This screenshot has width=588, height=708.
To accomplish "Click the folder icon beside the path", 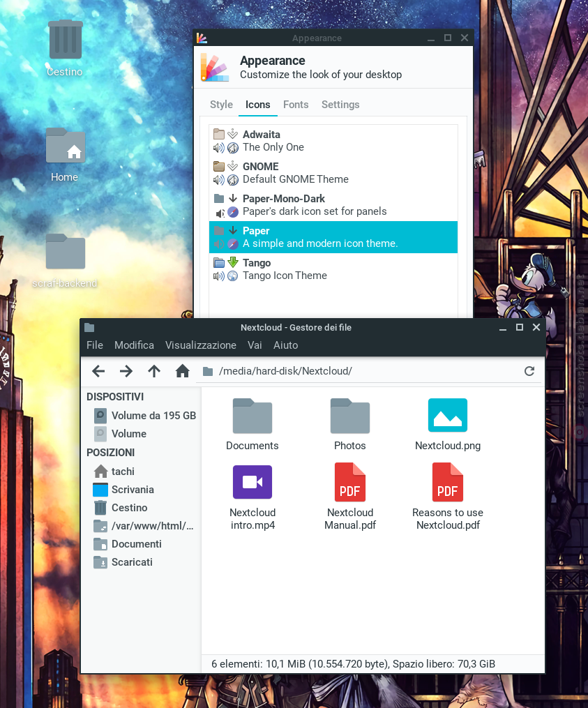I will pos(208,372).
